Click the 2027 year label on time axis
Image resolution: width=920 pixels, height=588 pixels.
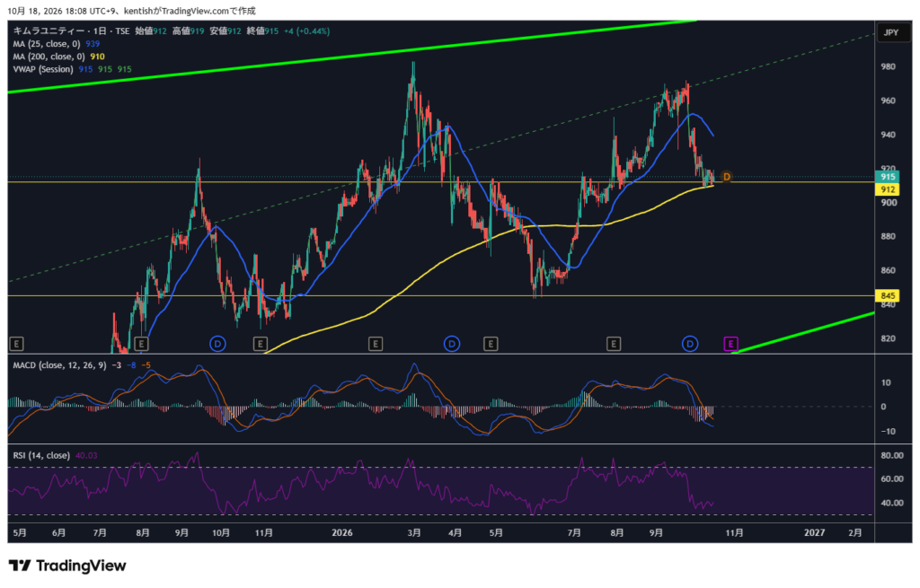tap(814, 533)
